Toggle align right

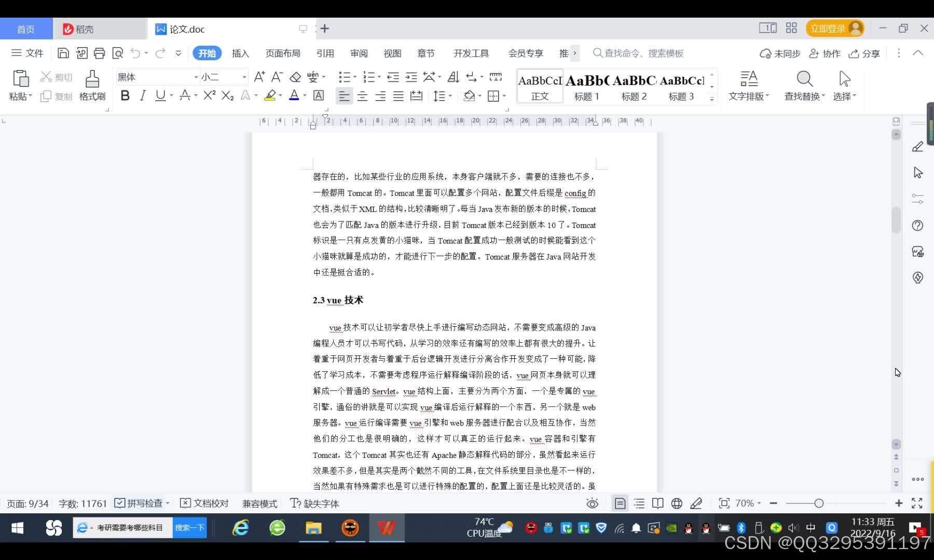[x=380, y=95]
